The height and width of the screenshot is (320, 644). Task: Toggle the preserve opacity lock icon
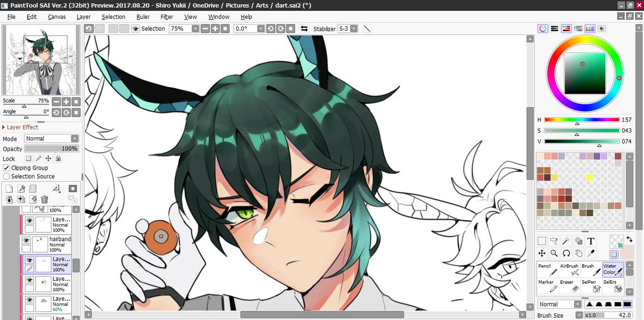click(x=28, y=159)
